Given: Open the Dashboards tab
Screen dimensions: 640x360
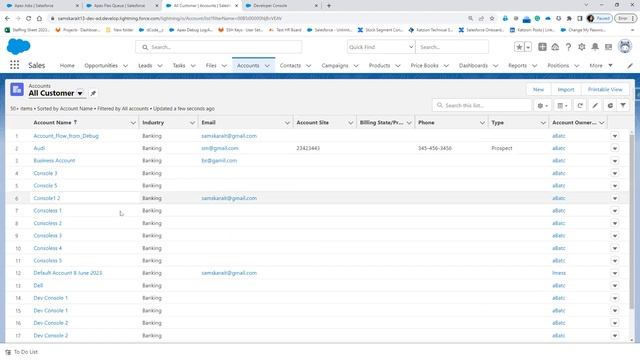Looking at the screenshot, I should [x=473, y=65].
